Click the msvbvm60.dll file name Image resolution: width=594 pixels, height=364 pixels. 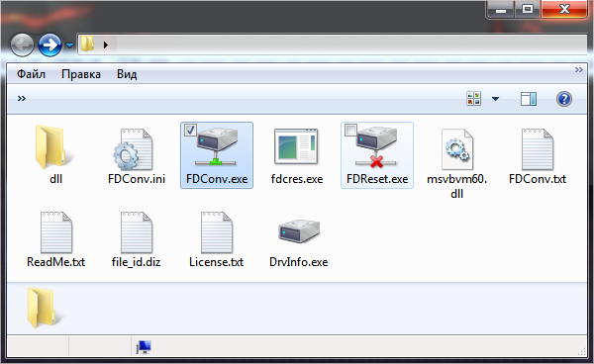click(456, 186)
